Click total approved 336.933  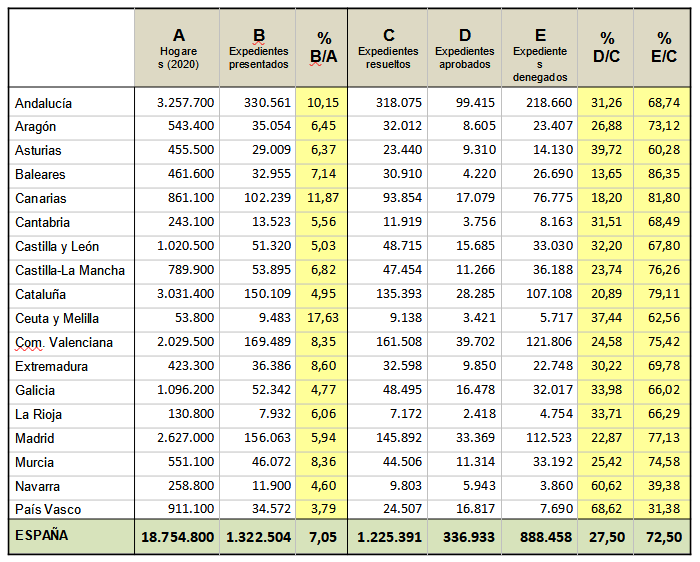pos(469,537)
